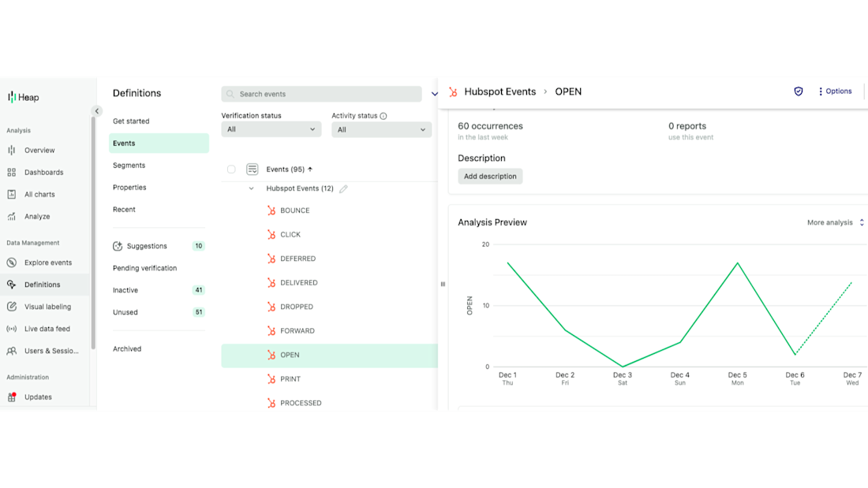The image size is (868, 488).
Task: Sort by the Events (95) column header
Action: tap(289, 169)
